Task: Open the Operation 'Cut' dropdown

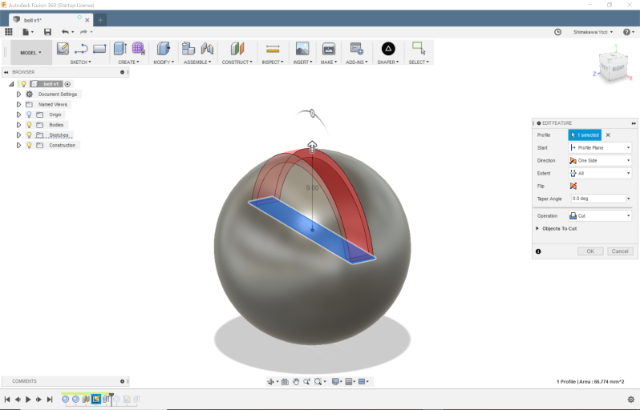Action: pyautogui.click(x=600, y=216)
